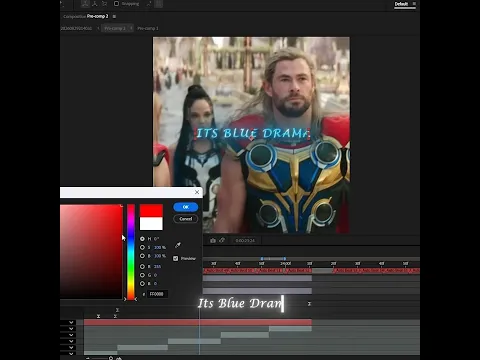
Task: Select the Pre-comp 1 breadcrumb
Action: 148,28
